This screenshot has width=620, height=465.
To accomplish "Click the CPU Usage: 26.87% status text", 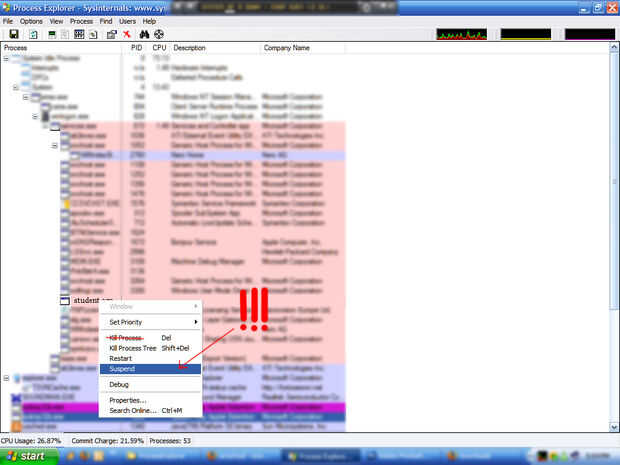I will click(x=31, y=441).
